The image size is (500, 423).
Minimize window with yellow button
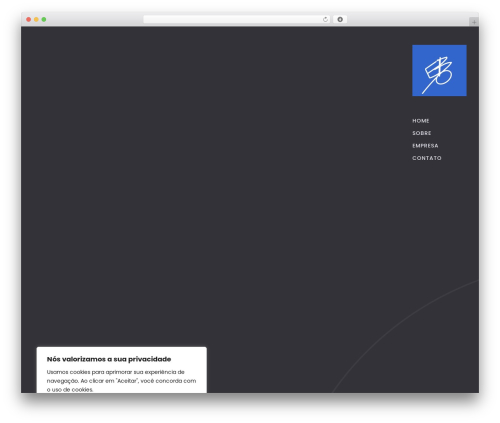click(x=36, y=19)
